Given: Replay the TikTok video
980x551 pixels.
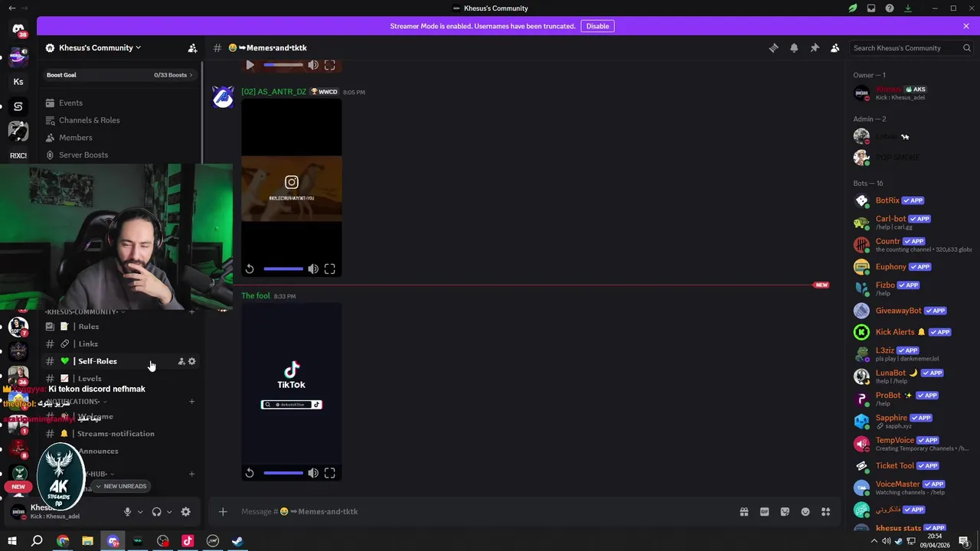Looking at the screenshot, I should pos(250,473).
